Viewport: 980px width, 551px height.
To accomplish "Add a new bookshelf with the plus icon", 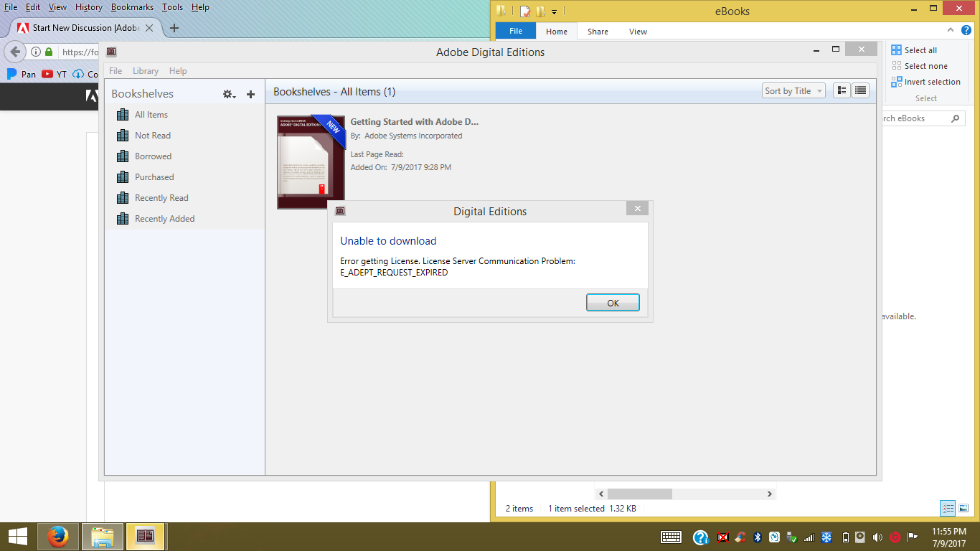I will point(250,93).
